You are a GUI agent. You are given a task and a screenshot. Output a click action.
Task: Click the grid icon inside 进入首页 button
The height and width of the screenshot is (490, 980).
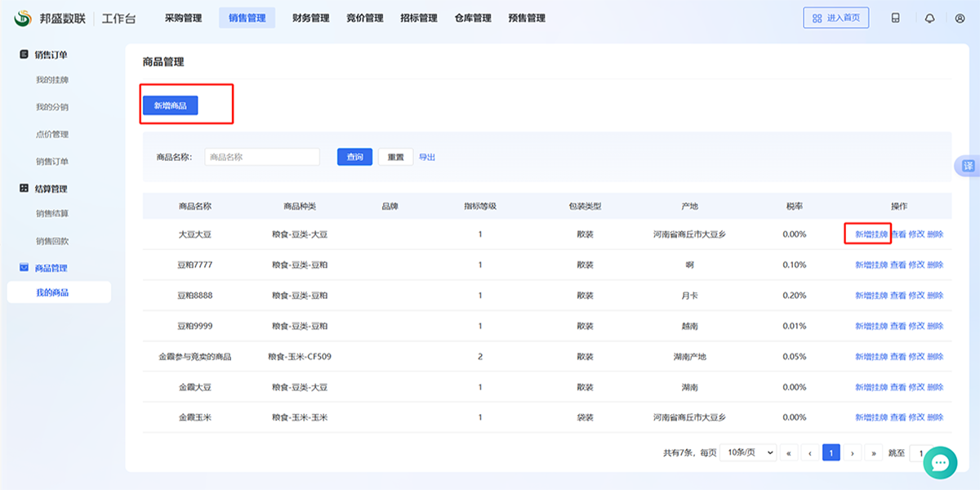coord(819,17)
